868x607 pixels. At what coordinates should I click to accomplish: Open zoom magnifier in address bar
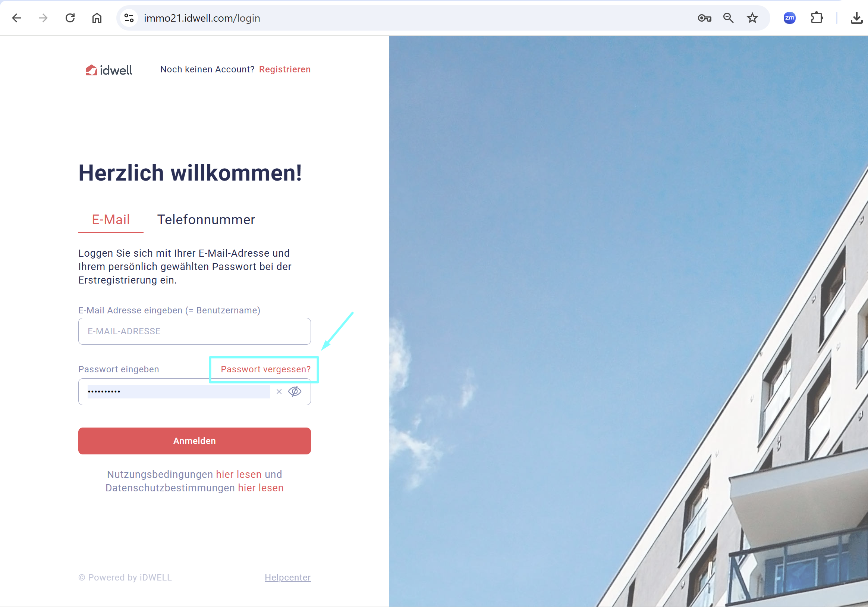tap(728, 18)
